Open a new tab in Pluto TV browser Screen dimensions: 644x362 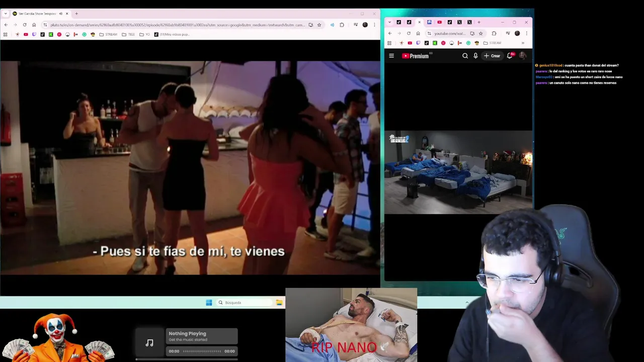pyautogui.click(x=76, y=14)
